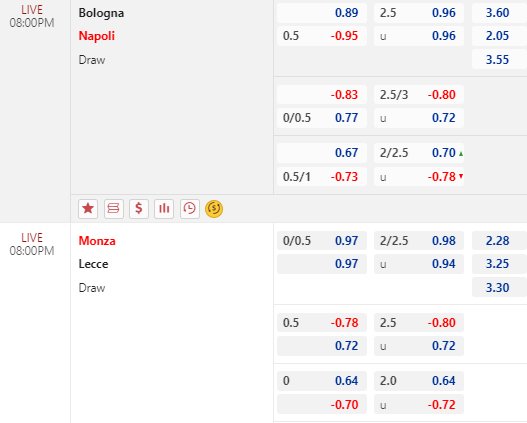The width and height of the screenshot is (527, 423).
Task: Open the bar chart statistics icon
Action: tap(164, 209)
